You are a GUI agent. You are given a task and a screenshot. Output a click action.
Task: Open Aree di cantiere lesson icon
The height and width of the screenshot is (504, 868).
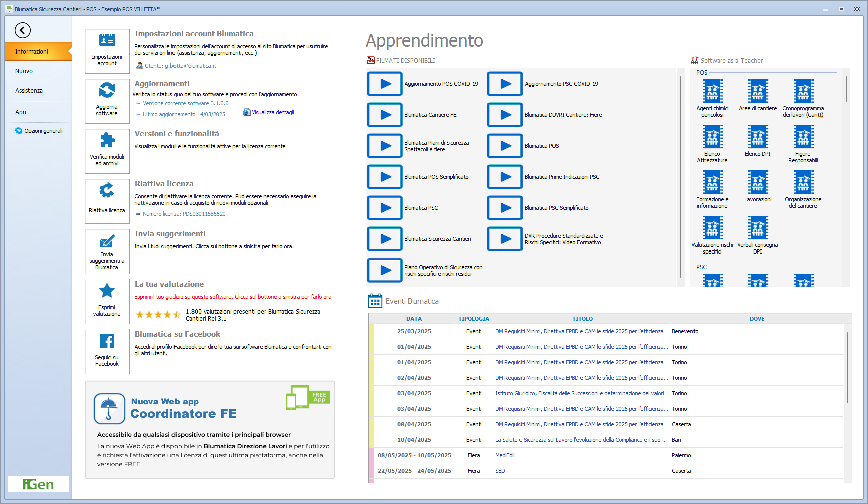click(758, 91)
